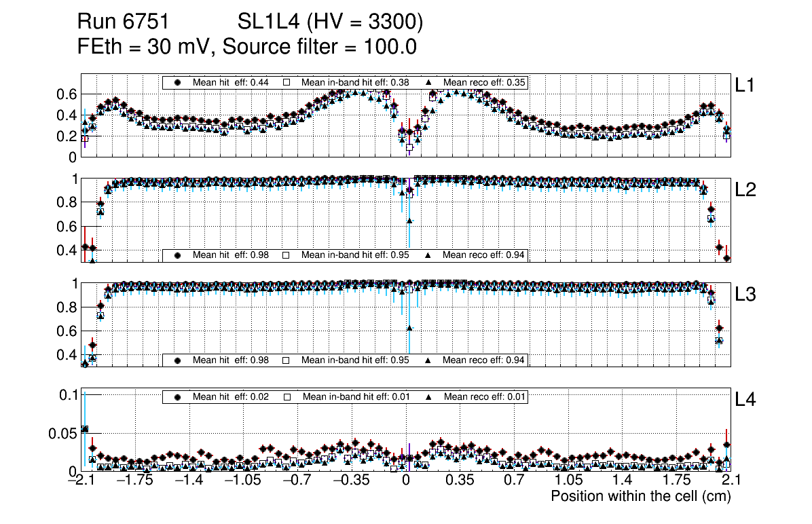
Task: Click the 'SL1L4 (HV = 3300)' title text
Action: [x=330, y=23]
